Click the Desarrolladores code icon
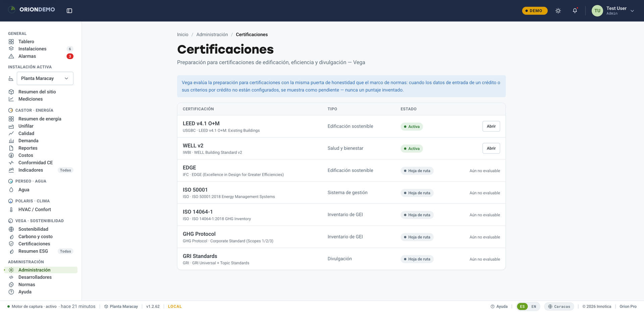Screen dimensions: 644x312 [x=11, y=277]
